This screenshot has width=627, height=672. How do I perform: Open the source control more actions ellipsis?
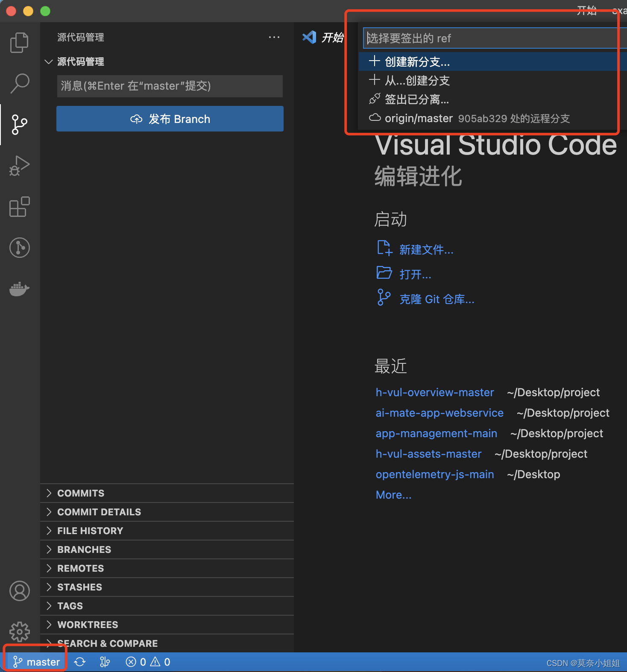pyautogui.click(x=274, y=37)
